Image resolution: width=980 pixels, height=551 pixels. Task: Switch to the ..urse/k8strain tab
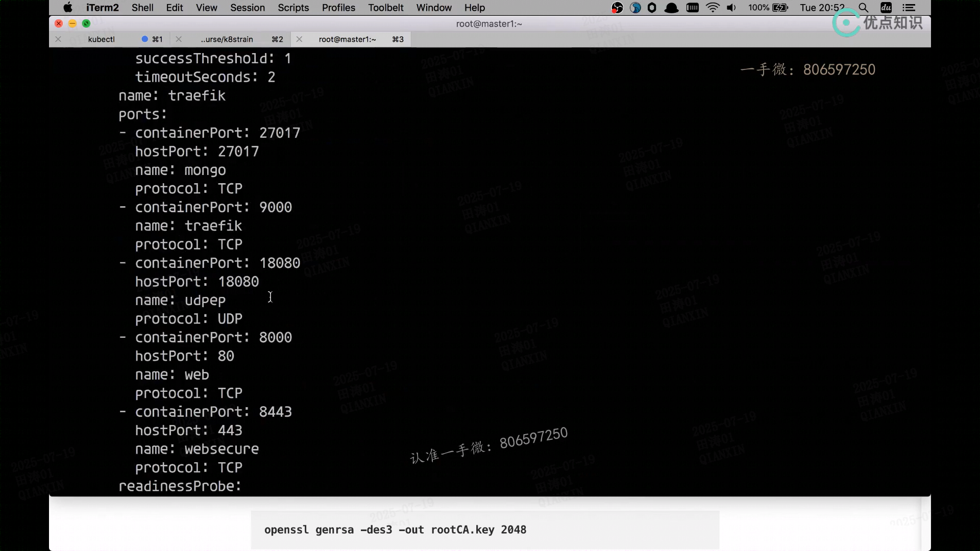tap(227, 39)
